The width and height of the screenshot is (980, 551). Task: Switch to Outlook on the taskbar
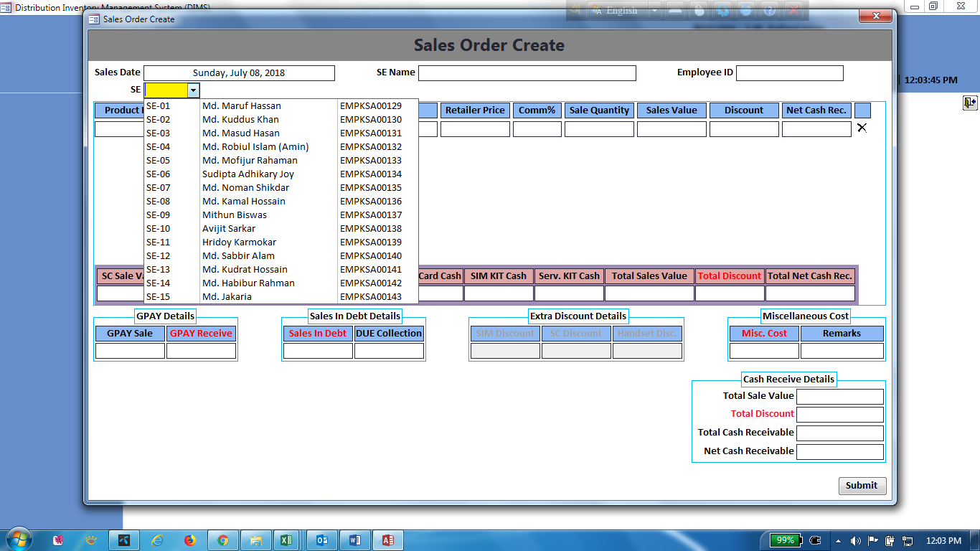pyautogui.click(x=322, y=540)
